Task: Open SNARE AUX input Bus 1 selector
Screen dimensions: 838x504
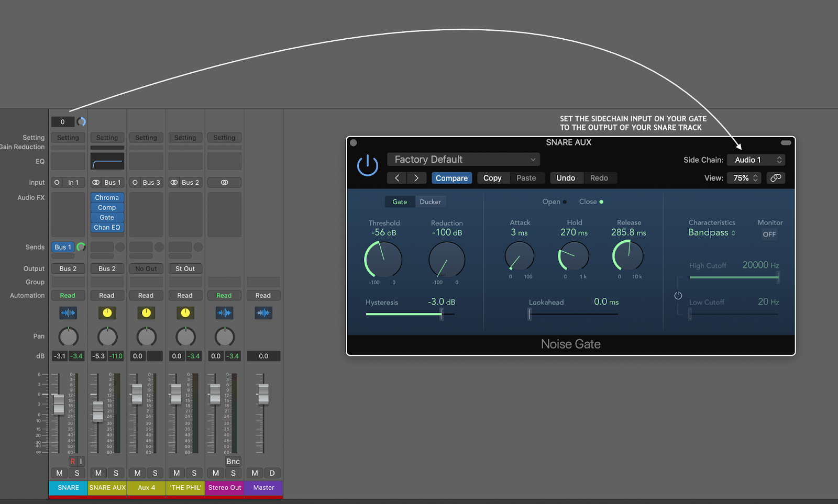Action: tap(112, 183)
